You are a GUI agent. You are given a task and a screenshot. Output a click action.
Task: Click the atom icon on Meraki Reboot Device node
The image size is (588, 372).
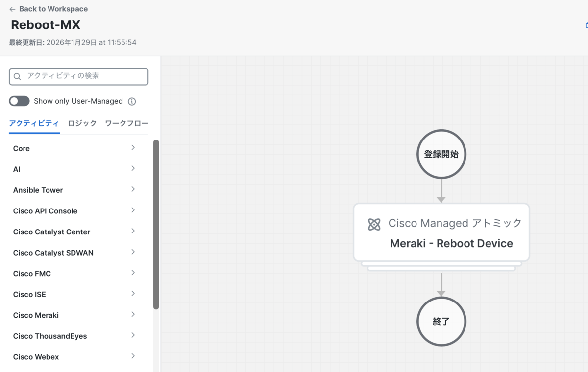(x=374, y=224)
